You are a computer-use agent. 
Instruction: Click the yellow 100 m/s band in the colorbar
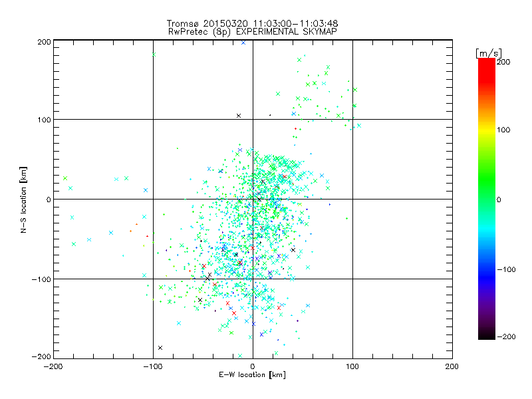tap(487, 130)
